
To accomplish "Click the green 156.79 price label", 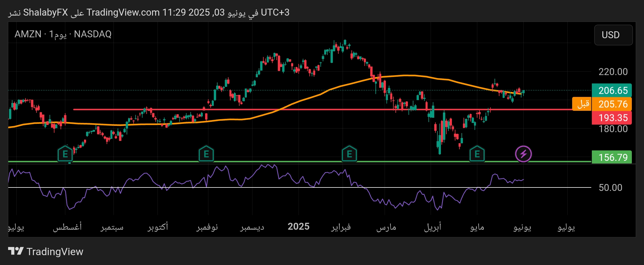I will (612, 157).
